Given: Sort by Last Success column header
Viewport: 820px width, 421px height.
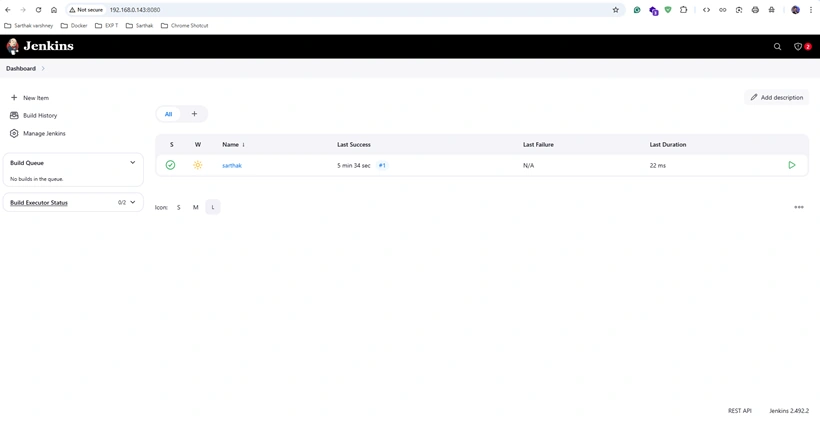Looking at the screenshot, I should pos(354,144).
